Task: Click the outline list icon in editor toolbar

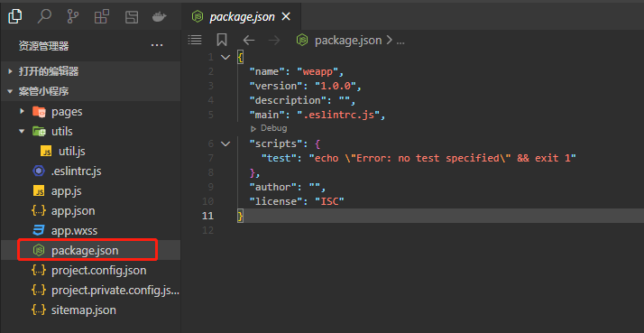Action: tap(195, 40)
